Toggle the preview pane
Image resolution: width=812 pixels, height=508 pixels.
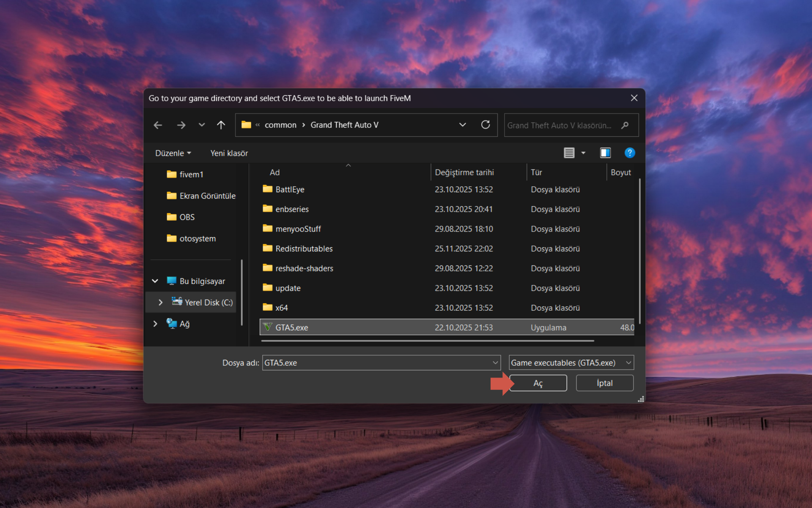tap(605, 153)
